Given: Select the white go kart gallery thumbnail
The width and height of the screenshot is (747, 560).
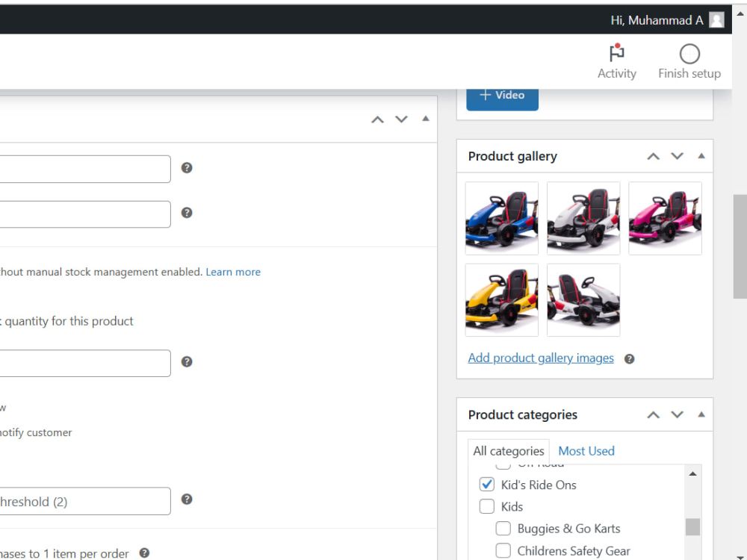Looking at the screenshot, I should pyautogui.click(x=583, y=218).
